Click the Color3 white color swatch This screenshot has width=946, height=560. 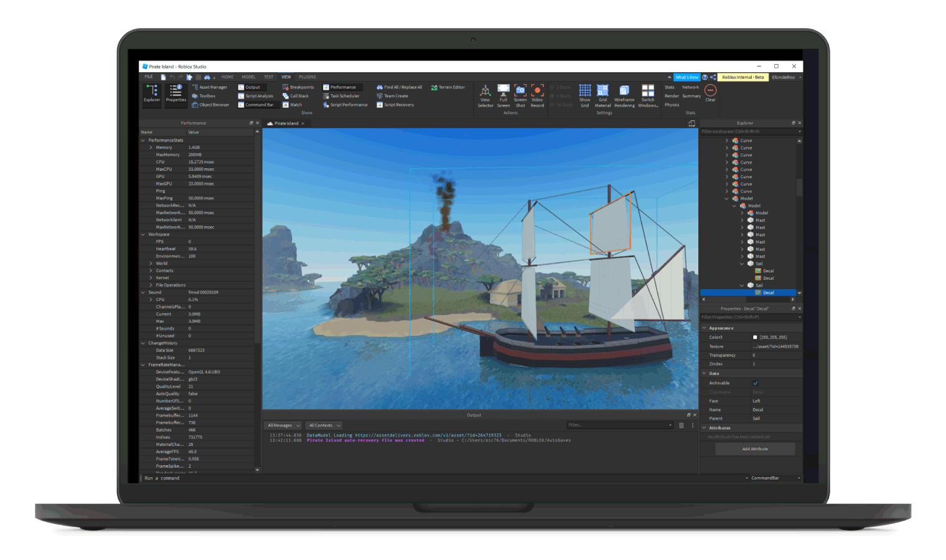(755, 337)
